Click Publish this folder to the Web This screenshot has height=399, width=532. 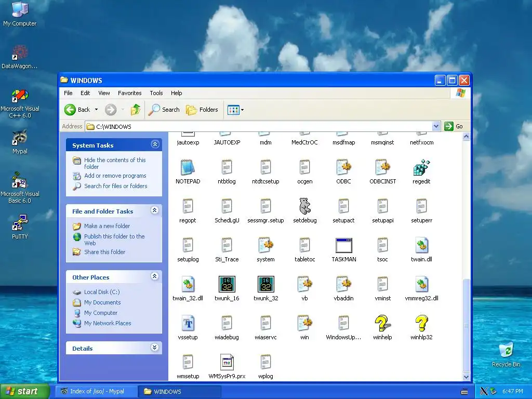coord(114,240)
